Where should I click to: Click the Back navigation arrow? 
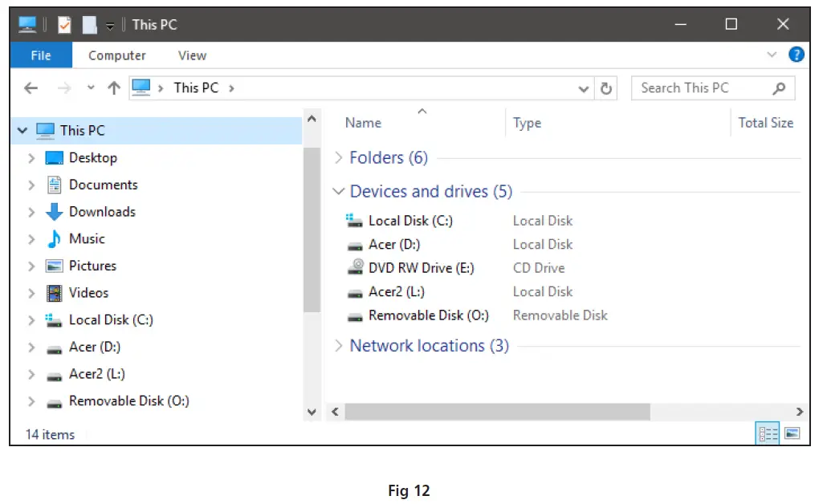coord(31,88)
